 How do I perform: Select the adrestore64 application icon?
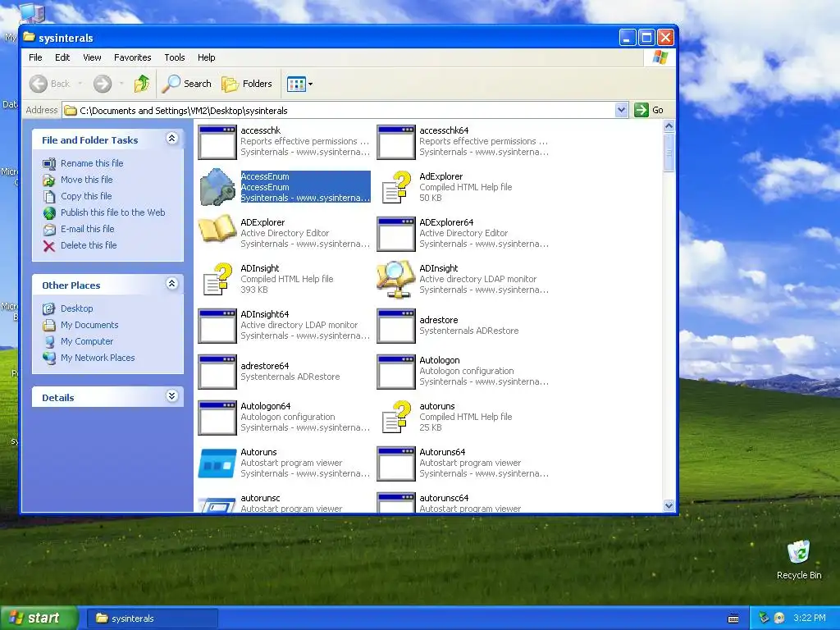pos(217,372)
